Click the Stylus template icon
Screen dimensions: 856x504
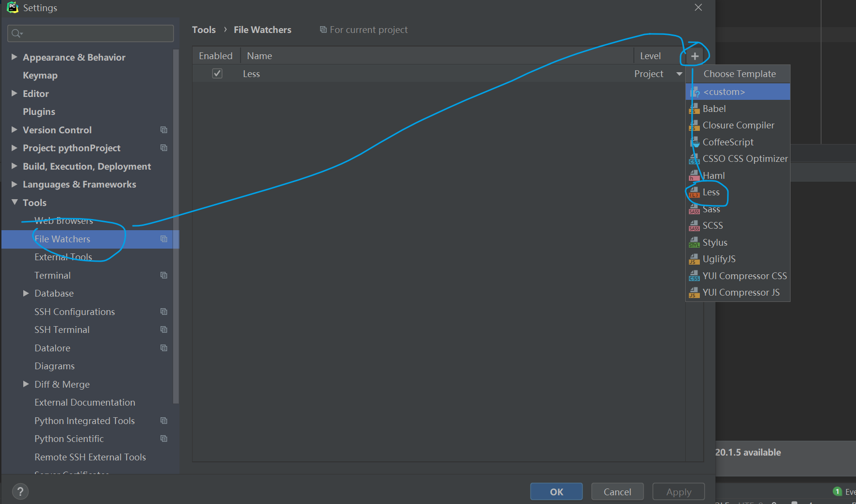(x=694, y=242)
